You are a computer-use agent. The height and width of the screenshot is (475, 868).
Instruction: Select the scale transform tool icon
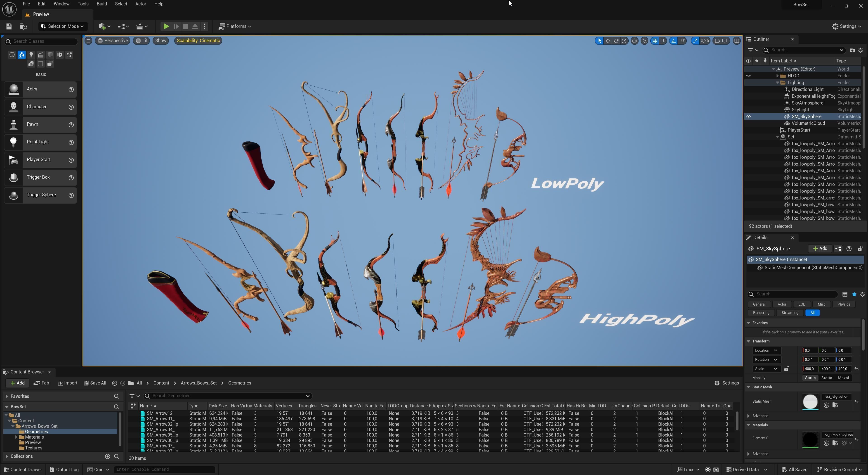(624, 41)
